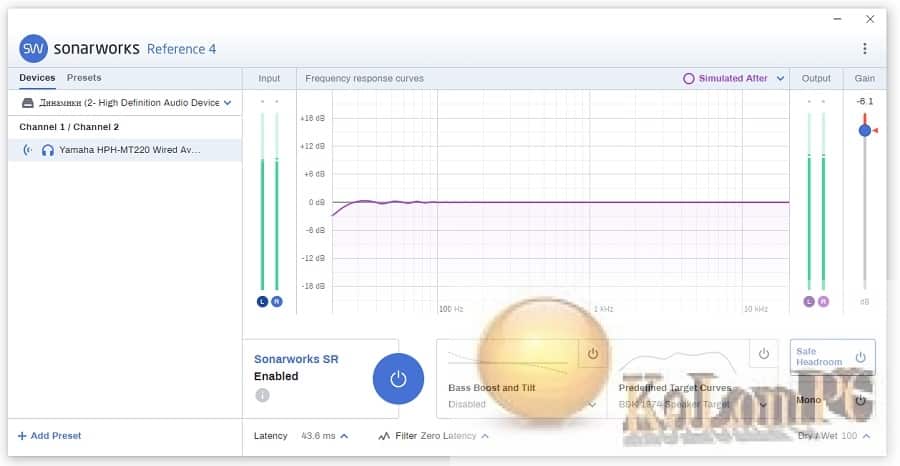Click the +18 dB axis label

(312, 118)
